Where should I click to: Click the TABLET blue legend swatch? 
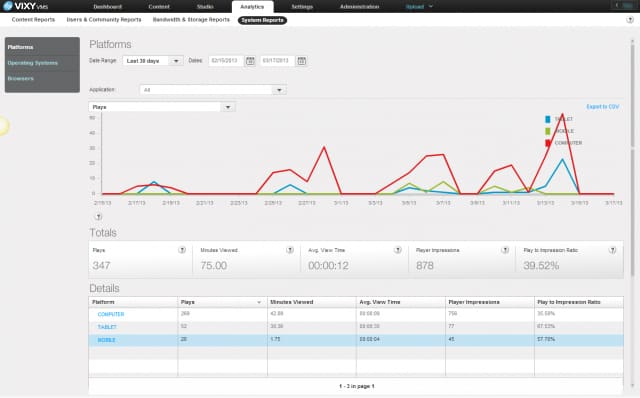pyautogui.click(x=548, y=119)
